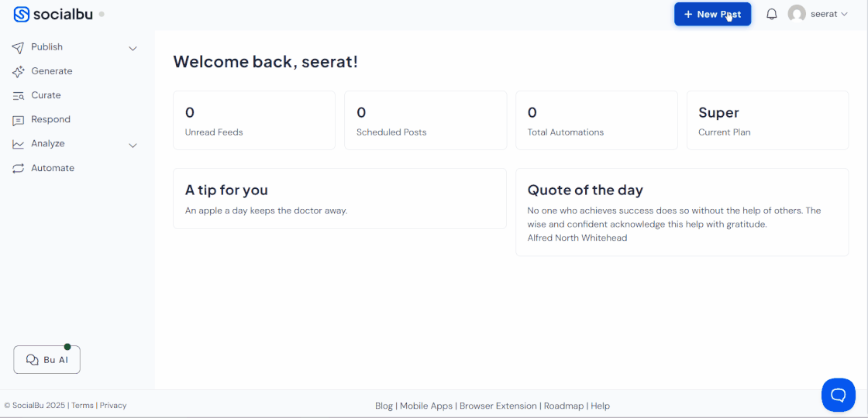This screenshot has height=418, width=868.
Task: Click the Curate search-list icon
Action: pyautogui.click(x=18, y=96)
